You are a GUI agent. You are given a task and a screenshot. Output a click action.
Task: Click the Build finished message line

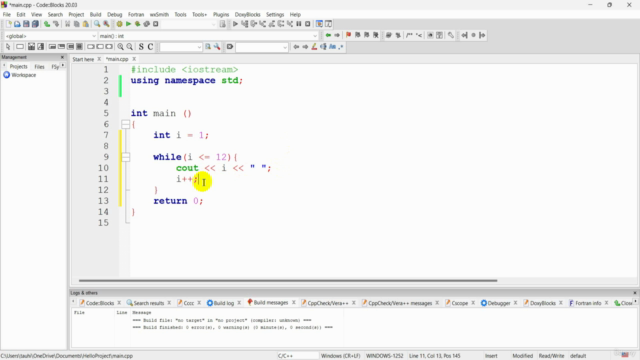232,327
